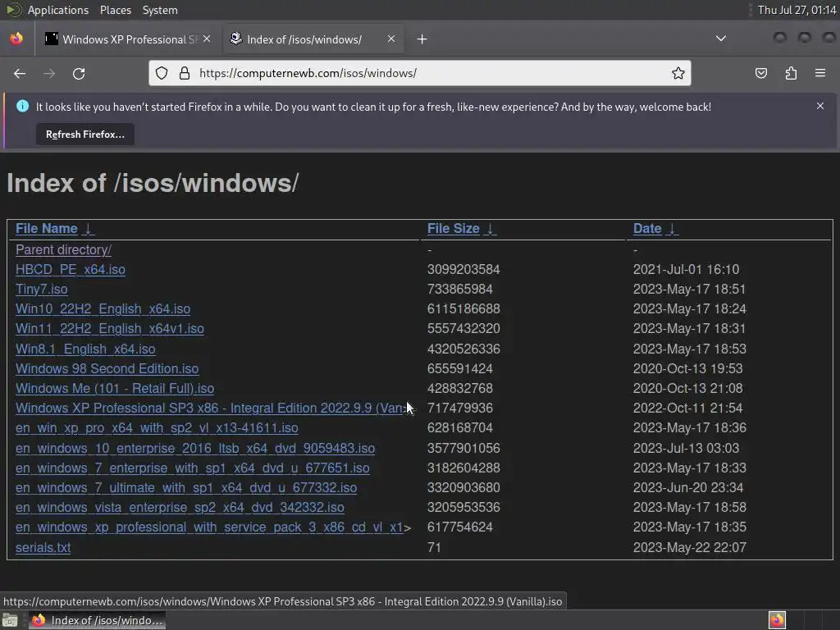Viewport: 840px width, 630px height.
Task: Open the Parent directory/ link
Action: click(63, 249)
